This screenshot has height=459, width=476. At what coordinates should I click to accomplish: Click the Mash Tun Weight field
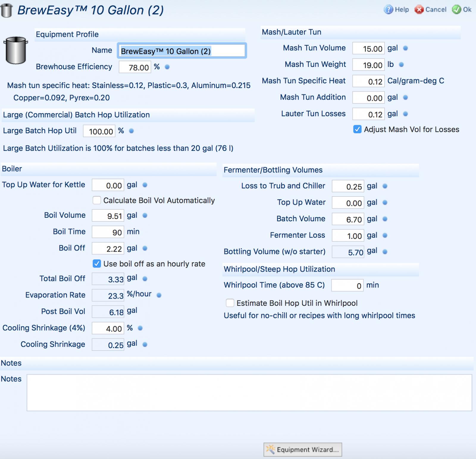point(368,65)
